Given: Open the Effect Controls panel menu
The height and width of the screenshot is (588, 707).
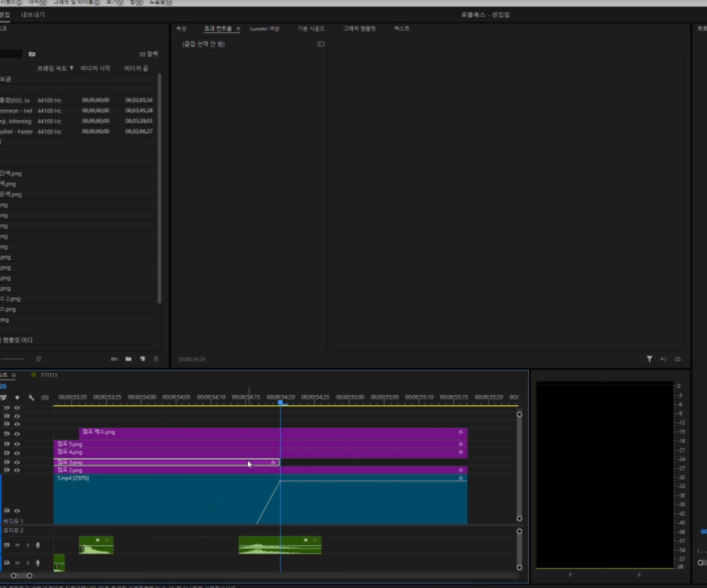Looking at the screenshot, I should [x=238, y=29].
